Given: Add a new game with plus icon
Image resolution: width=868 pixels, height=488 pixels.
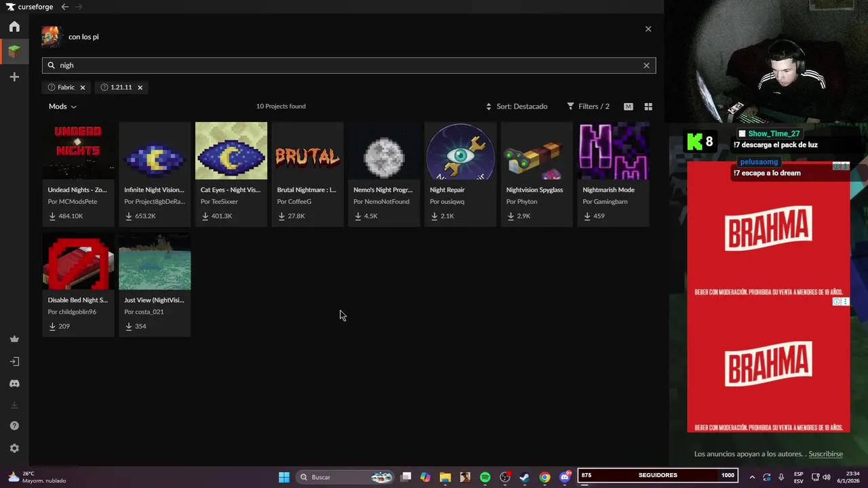Looking at the screenshot, I should pos(14,77).
